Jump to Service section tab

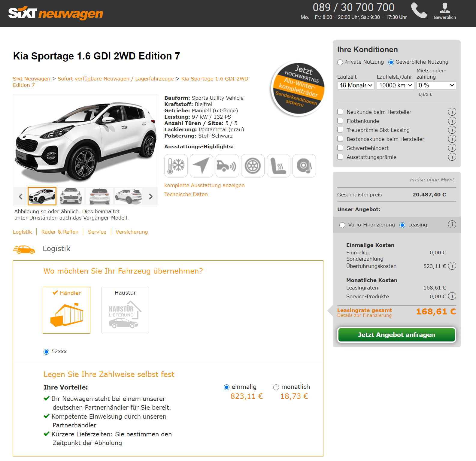coord(97,232)
